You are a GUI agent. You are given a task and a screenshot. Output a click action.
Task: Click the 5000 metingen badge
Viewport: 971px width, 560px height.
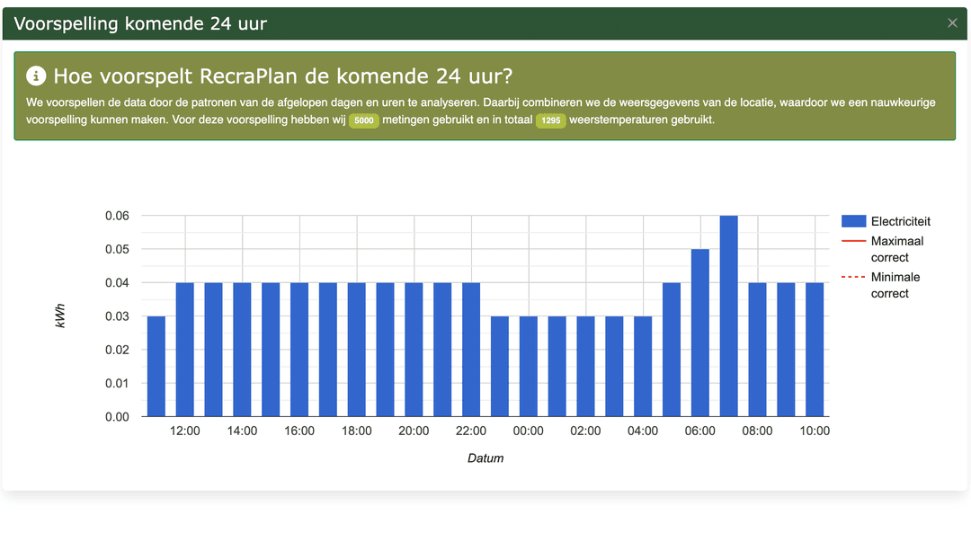tap(363, 120)
